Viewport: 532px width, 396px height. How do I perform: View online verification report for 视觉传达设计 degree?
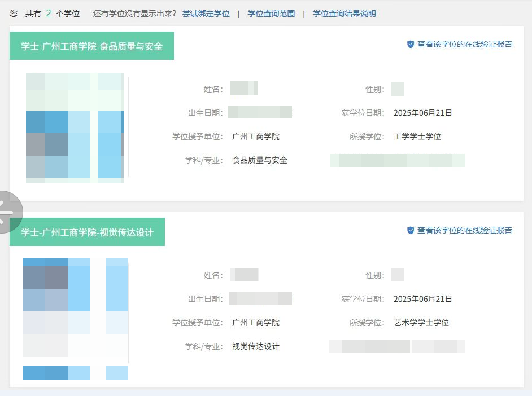[x=464, y=230]
